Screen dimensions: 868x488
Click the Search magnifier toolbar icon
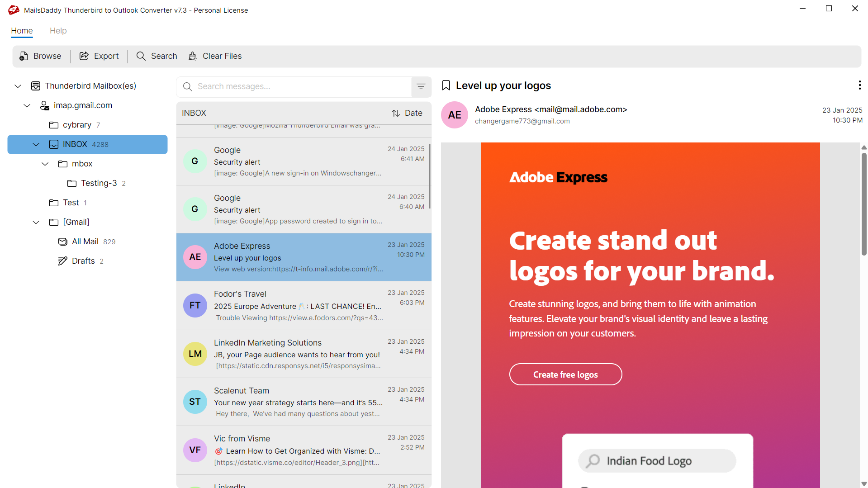pos(141,56)
